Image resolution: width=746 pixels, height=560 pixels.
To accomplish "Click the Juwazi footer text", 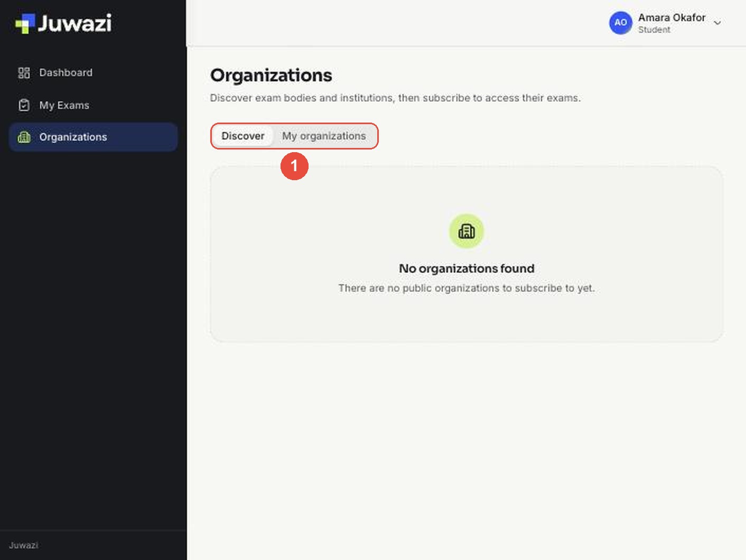I will (x=24, y=545).
